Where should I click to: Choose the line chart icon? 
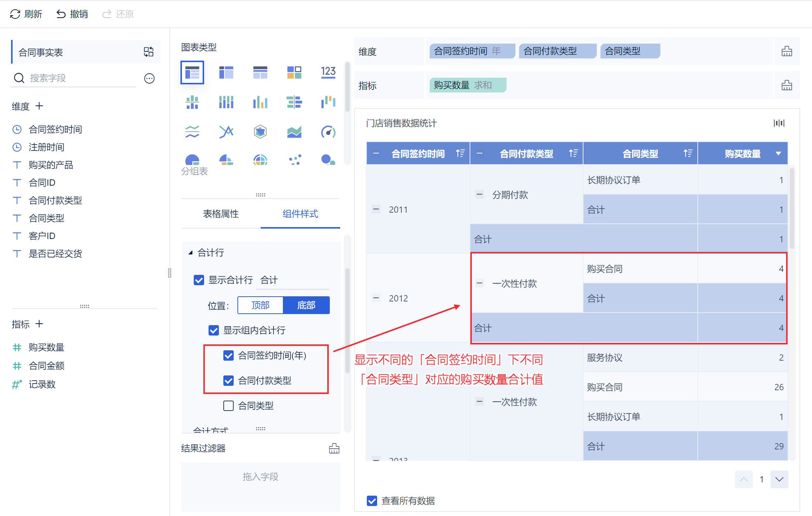click(x=226, y=132)
